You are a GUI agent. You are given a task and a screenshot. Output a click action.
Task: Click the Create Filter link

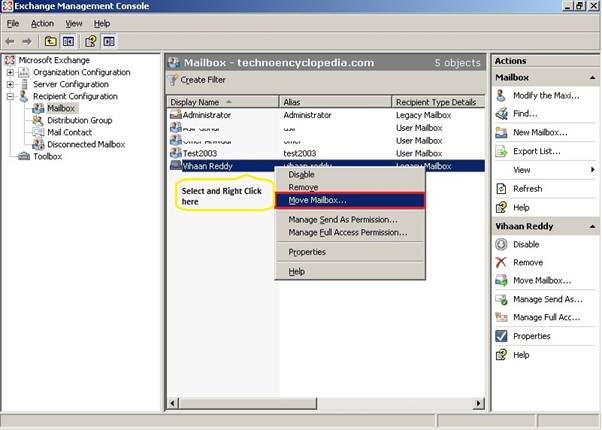[x=203, y=80]
